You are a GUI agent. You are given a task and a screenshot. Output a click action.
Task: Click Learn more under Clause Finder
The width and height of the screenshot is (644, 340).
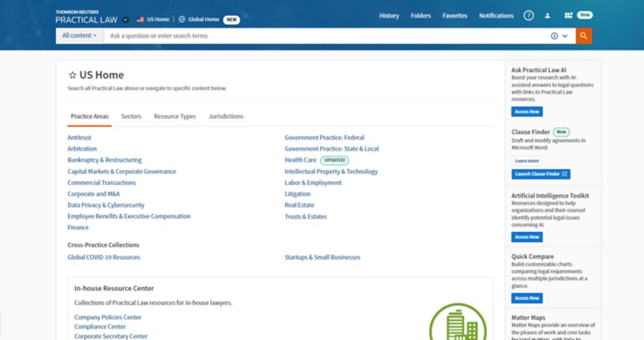point(527,161)
